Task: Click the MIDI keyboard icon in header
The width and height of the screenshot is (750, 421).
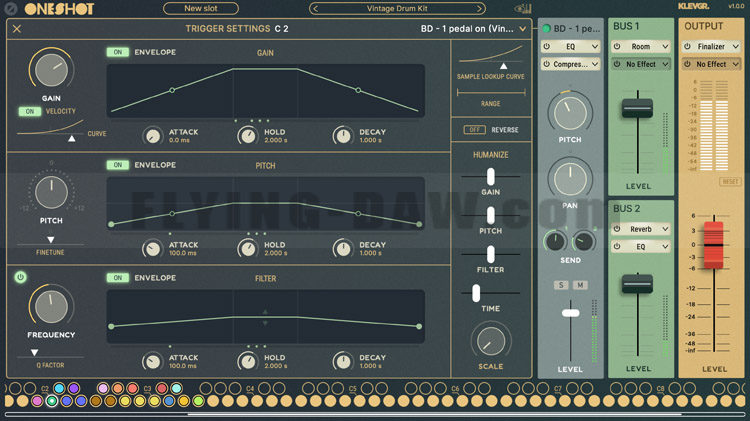Action: click(x=523, y=9)
